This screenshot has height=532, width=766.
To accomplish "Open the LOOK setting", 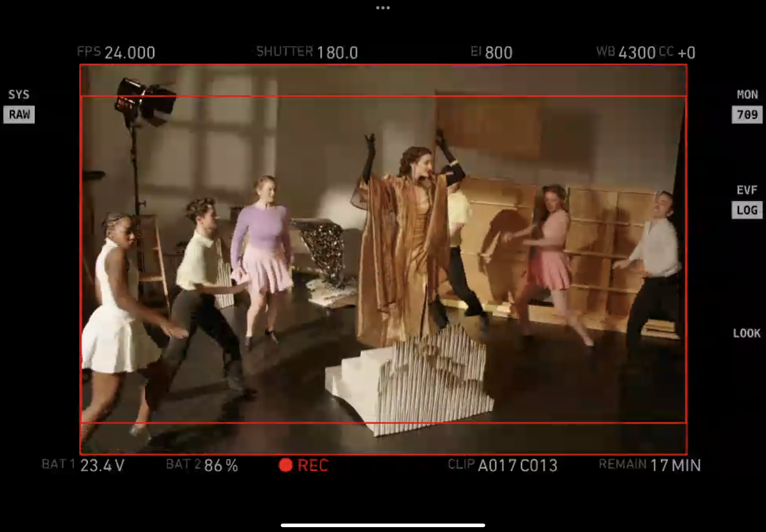I will 747,333.
